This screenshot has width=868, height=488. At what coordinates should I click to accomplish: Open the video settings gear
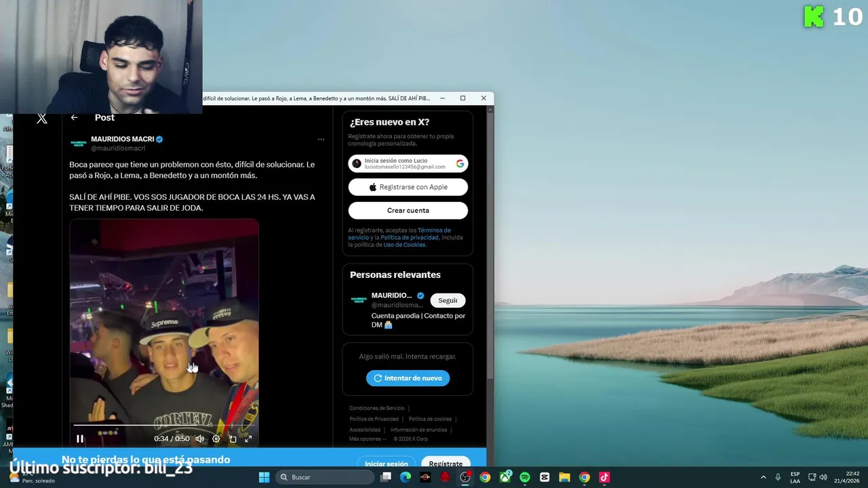[216, 439]
